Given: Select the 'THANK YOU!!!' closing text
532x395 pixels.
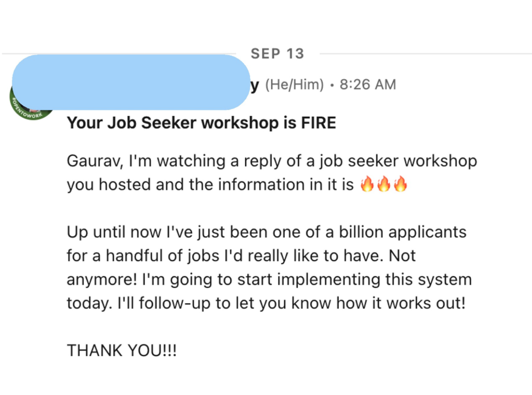Looking at the screenshot, I should pos(122,350).
